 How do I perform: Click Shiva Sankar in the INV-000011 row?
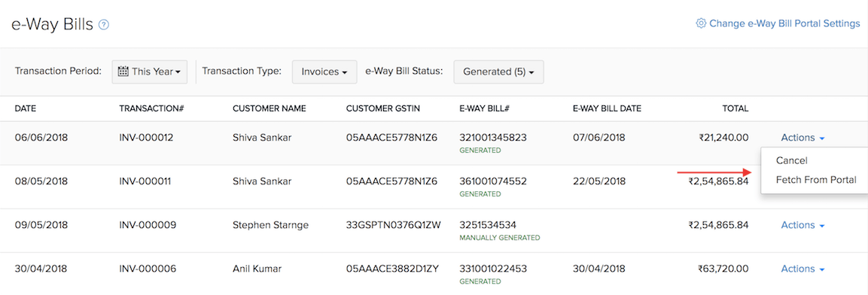tap(262, 181)
